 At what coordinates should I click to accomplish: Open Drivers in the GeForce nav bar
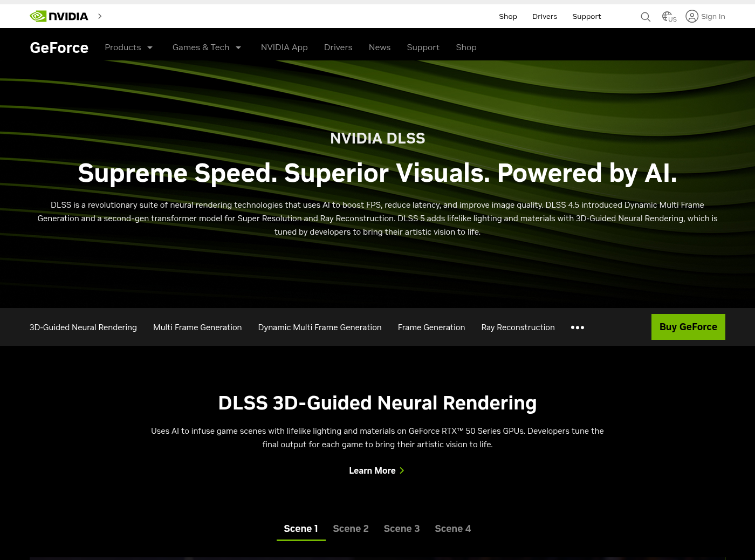[338, 47]
